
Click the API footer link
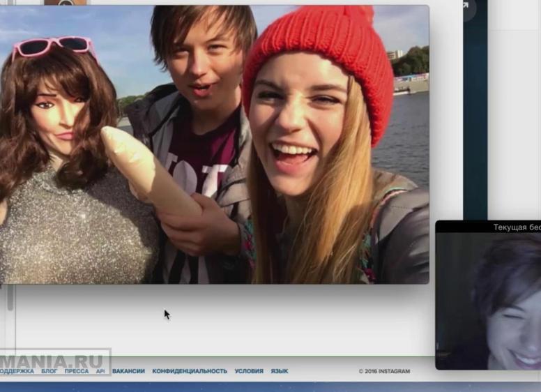click(x=100, y=371)
